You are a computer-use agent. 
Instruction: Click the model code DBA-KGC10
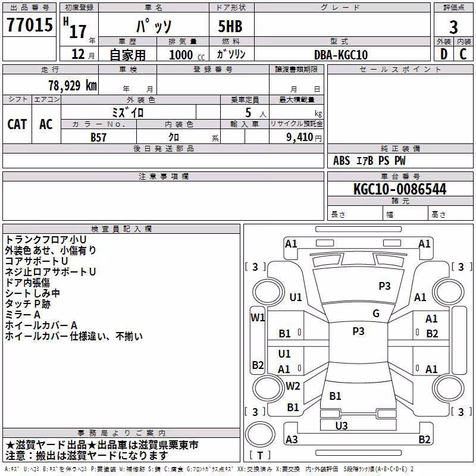(x=342, y=54)
